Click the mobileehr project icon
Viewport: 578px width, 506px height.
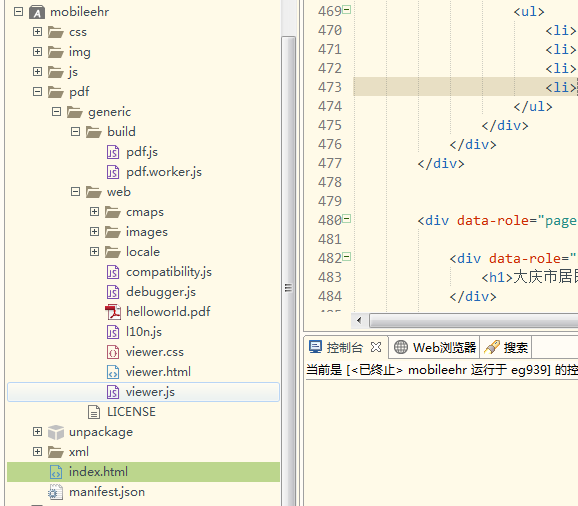pos(37,12)
